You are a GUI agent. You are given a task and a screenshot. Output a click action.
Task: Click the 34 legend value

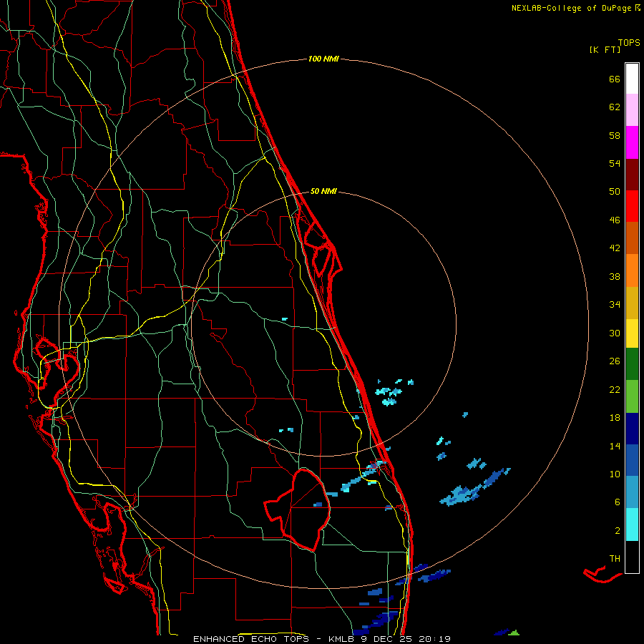[615, 305]
